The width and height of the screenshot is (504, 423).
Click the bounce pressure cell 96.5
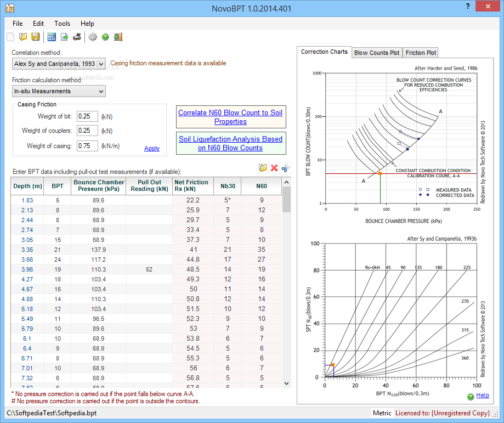(98, 319)
